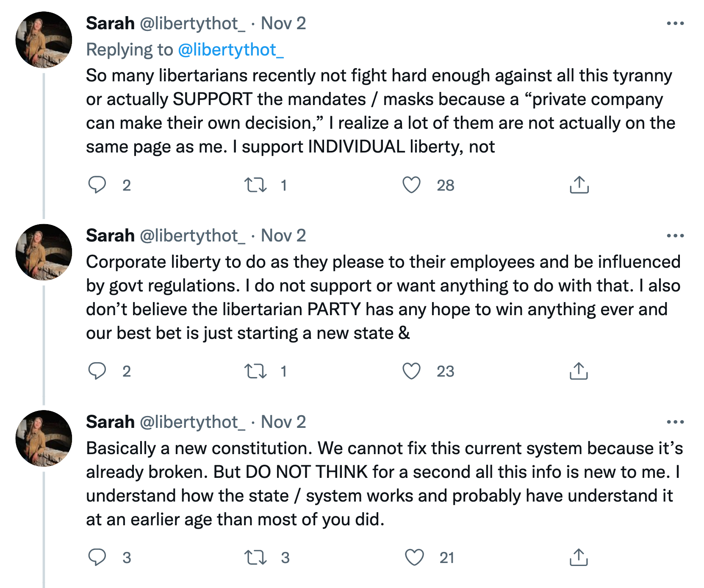Like the tweet with 28 likes
This screenshot has width=704, height=588.
pos(411,185)
